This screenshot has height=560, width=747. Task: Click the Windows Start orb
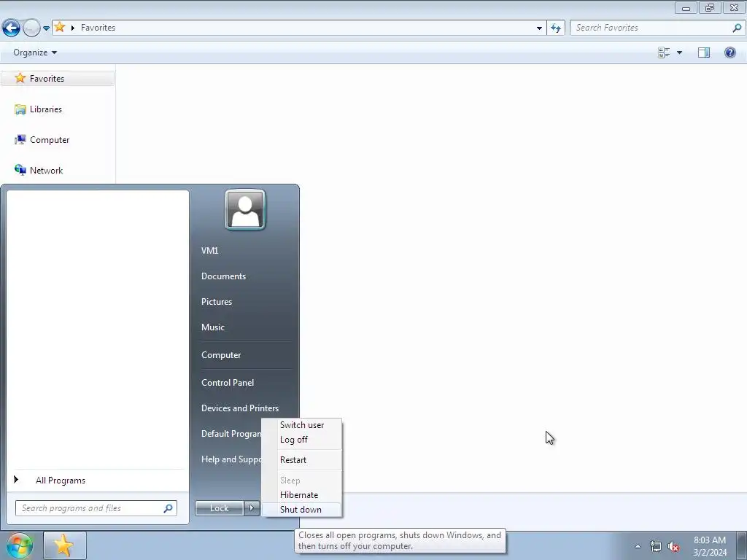click(x=20, y=545)
